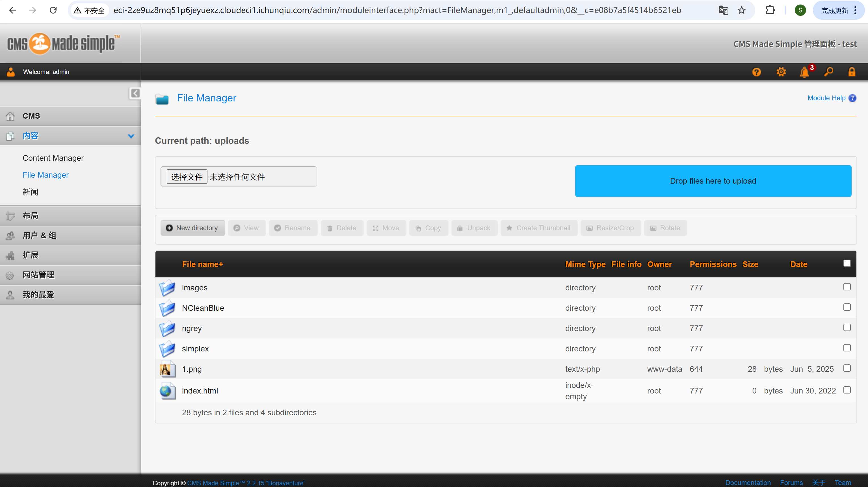Click the File Manager folder icon in heading
The image size is (868, 487).
coord(162,99)
